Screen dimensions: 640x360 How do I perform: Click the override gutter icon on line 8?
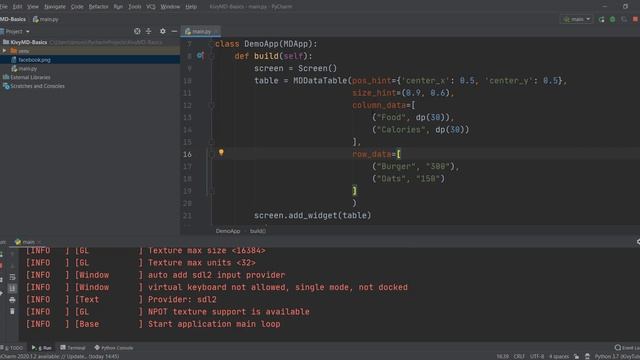200,55
